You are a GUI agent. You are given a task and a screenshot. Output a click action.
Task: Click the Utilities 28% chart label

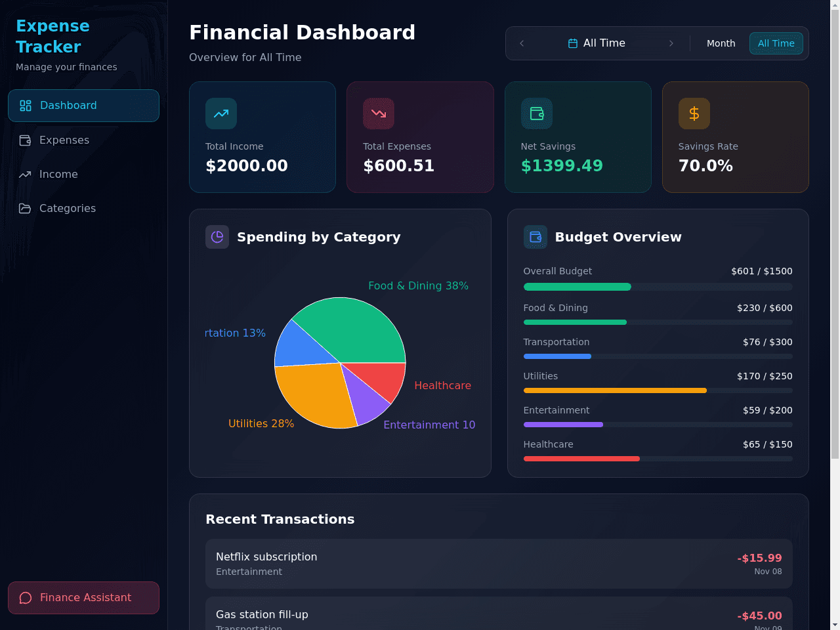[x=261, y=424]
